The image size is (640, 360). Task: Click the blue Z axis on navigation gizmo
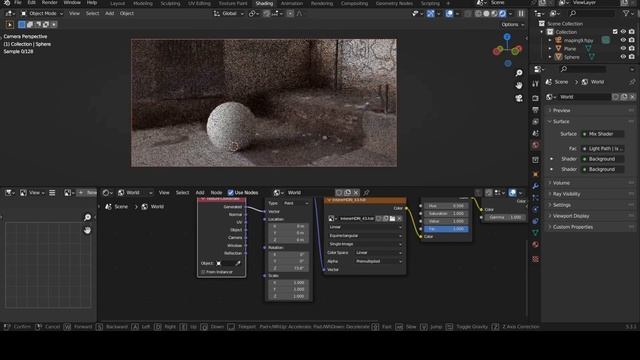pos(507,37)
